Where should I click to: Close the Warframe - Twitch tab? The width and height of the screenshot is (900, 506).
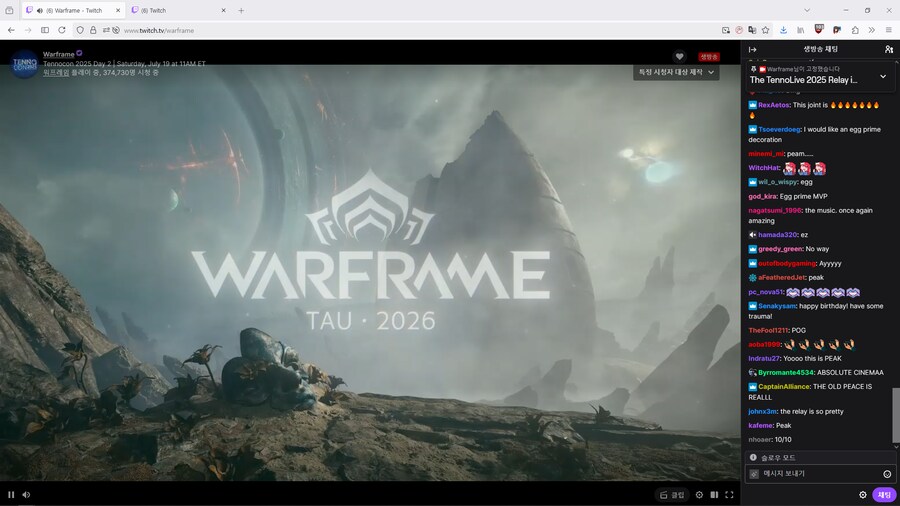[x=118, y=10]
